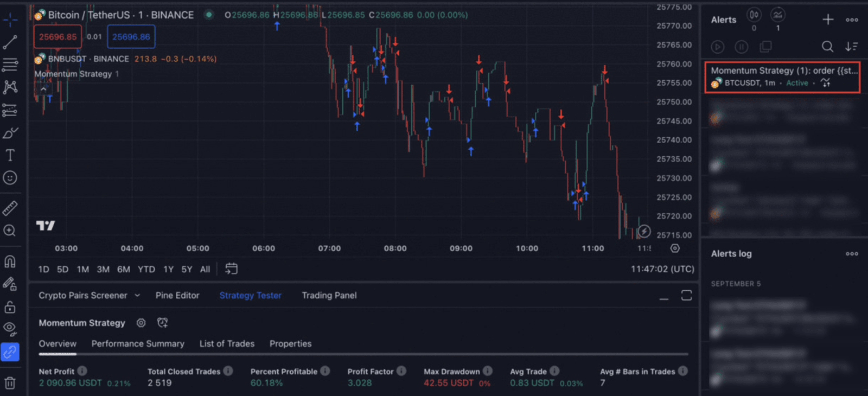This screenshot has width=868, height=396.
Task: Select the Performance Summary sub-tab
Action: [138, 344]
